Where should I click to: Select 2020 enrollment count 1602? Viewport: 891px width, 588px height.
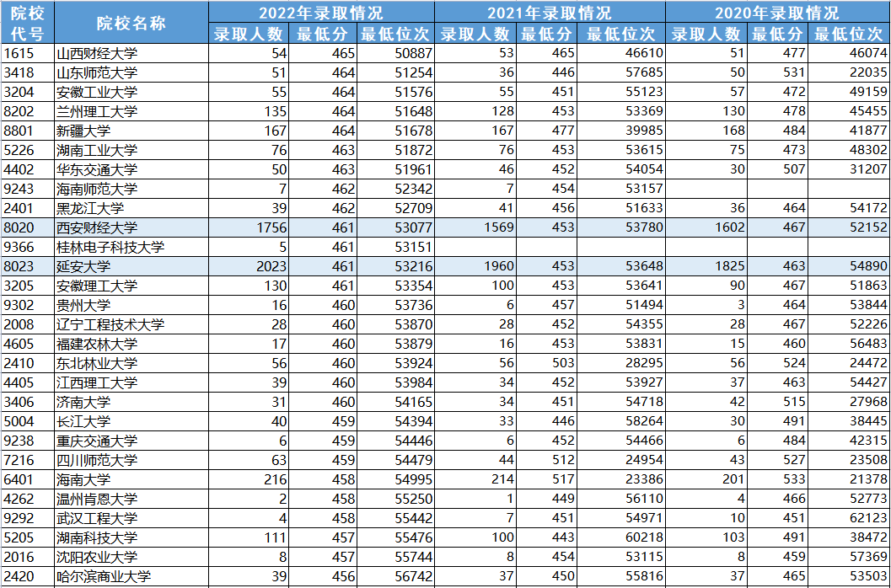pyautogui.click(x=706, y=227)
